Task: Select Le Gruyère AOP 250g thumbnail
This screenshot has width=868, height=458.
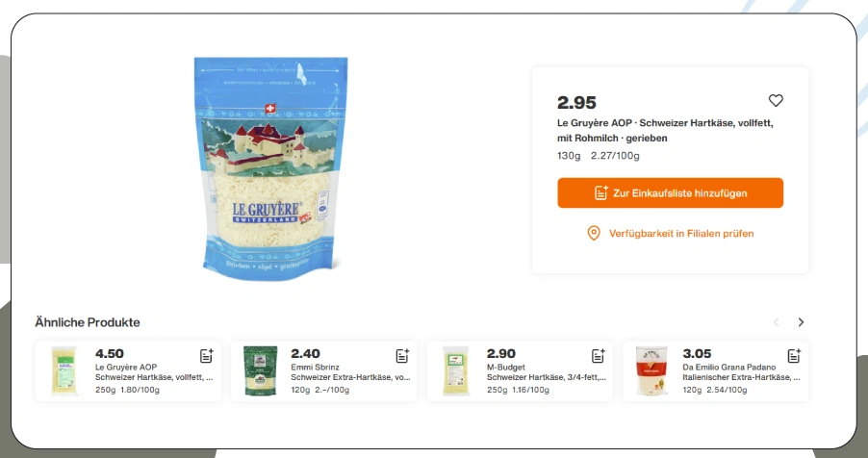Action: click(x=64, y=370)
